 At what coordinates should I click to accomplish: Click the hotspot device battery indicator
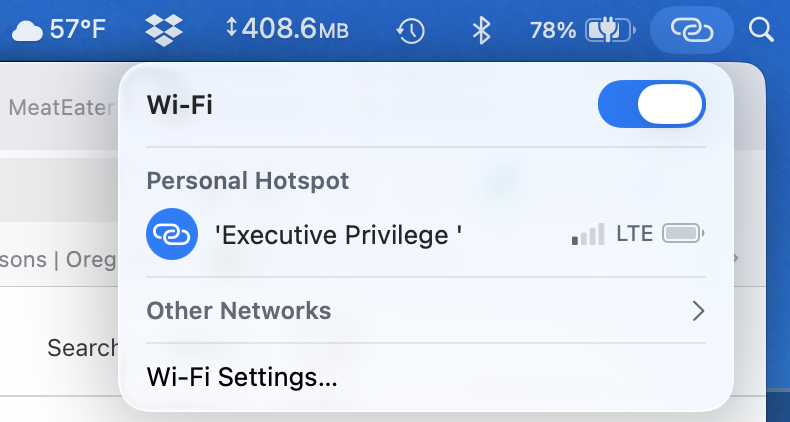coord(684,235)
